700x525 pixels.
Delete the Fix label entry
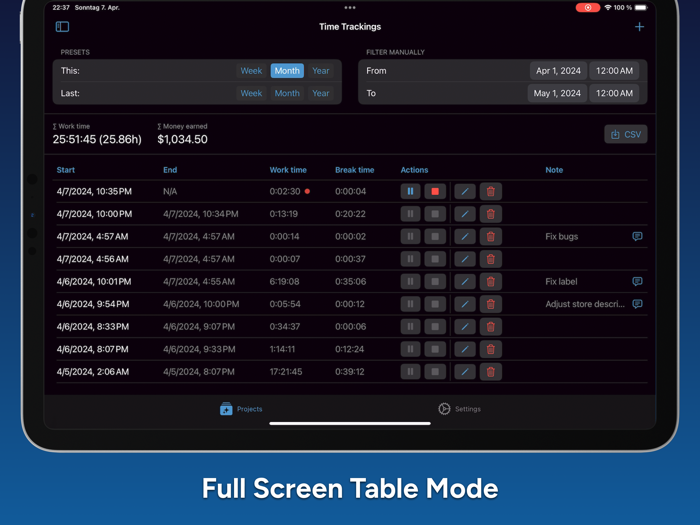[491, 282]
